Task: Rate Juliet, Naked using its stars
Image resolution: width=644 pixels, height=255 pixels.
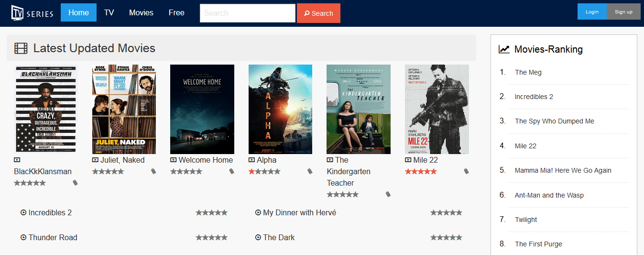Action: coord(108,171)
